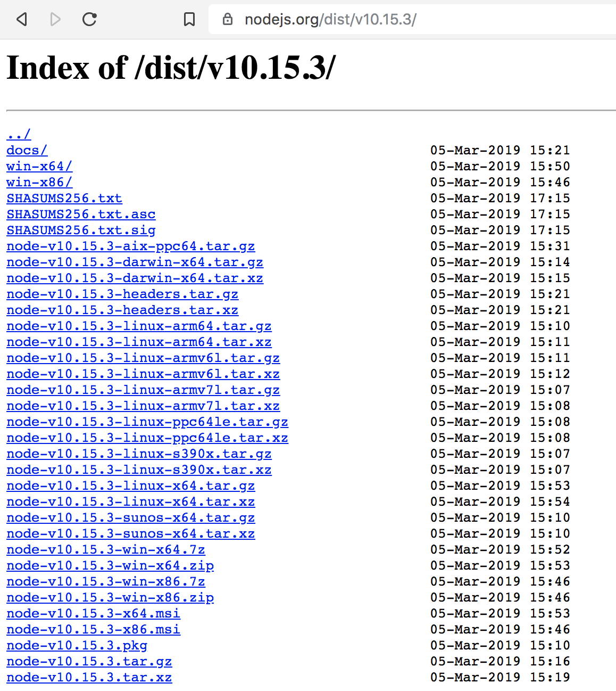Download node-v10.15.3-headers.tar.xz
Viewport: 616px width, 691px height.
(x=122, y=310)
